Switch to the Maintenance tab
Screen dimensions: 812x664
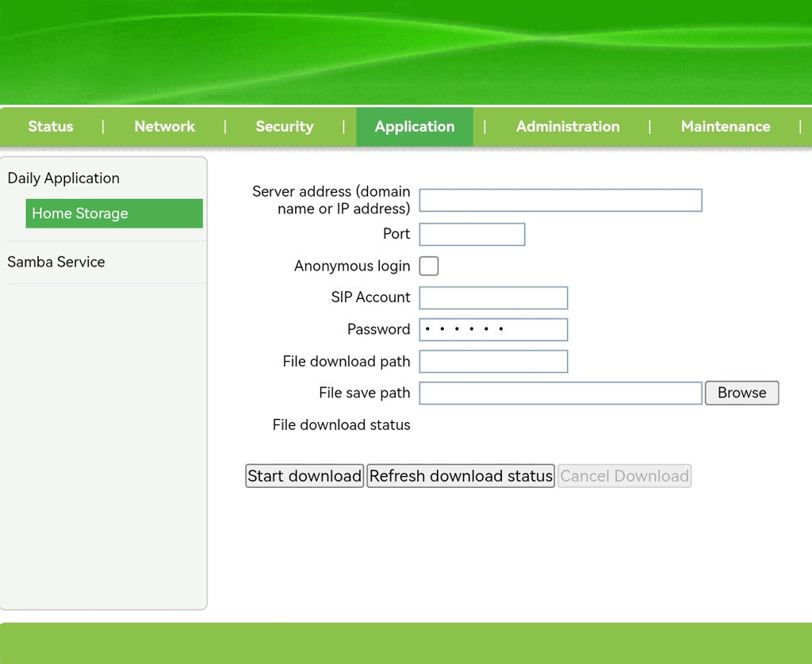726,127
